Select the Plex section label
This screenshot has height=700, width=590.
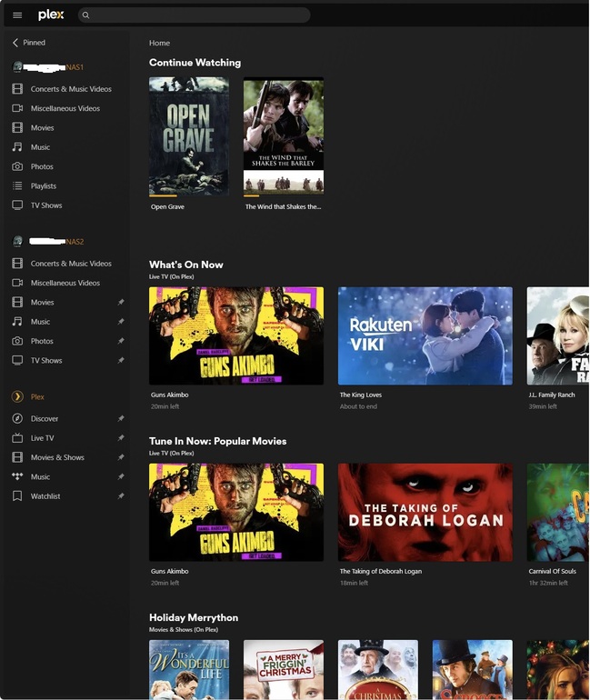[37, 397]
